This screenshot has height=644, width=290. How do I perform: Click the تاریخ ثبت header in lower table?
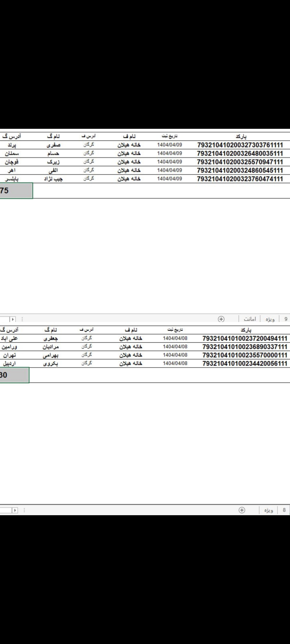(175, 330)
